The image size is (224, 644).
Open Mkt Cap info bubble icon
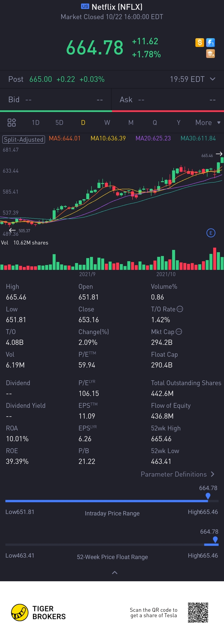179,332
